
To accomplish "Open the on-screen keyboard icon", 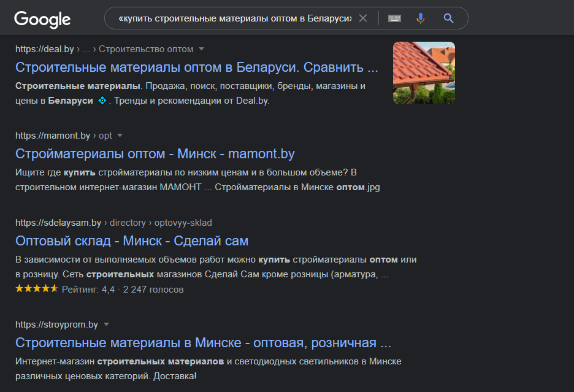I will (394, 18).
